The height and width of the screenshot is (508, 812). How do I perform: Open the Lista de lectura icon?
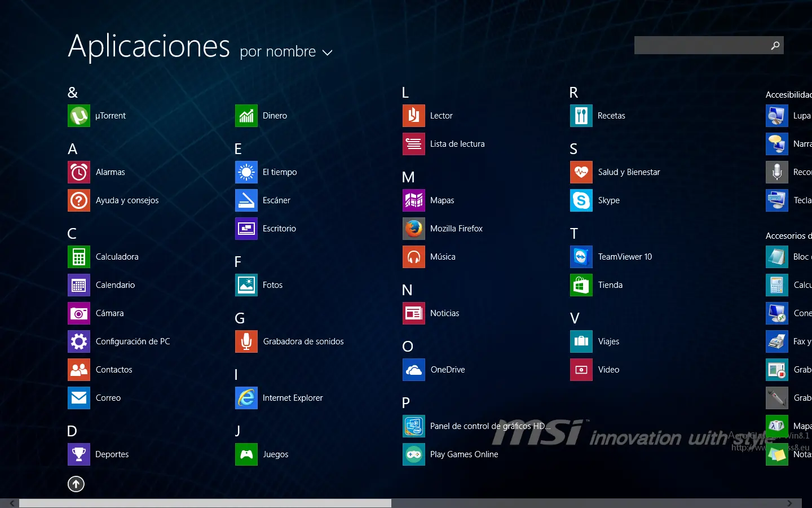(x=414, y=144)
